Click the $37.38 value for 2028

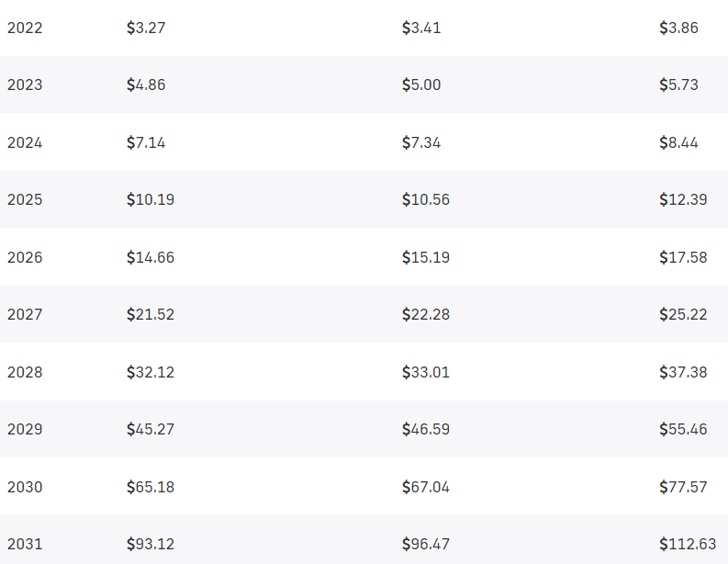click(683, 372)
